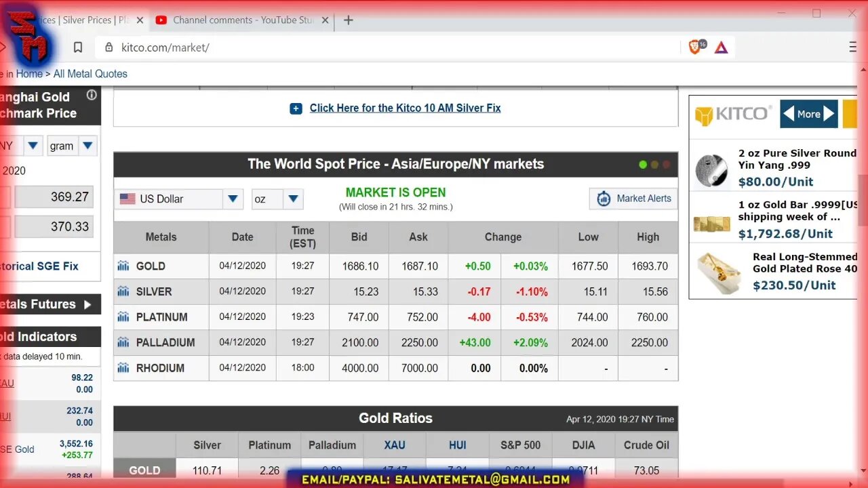Click the PLATINUM change -4.00
Viewport: 868px width, 488px height.
pyautogui.click(x=479, y=317)
